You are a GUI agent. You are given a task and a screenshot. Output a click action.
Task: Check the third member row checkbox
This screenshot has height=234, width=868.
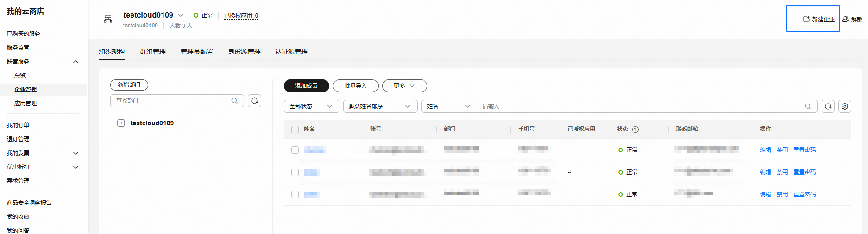pos(295,195)
